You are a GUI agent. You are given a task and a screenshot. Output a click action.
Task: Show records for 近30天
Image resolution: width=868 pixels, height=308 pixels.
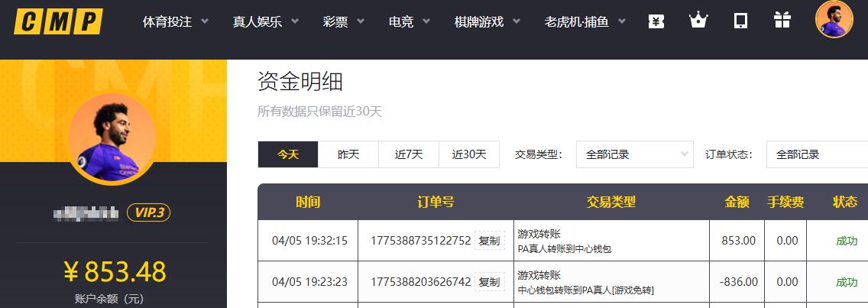[x=469, y=154]
